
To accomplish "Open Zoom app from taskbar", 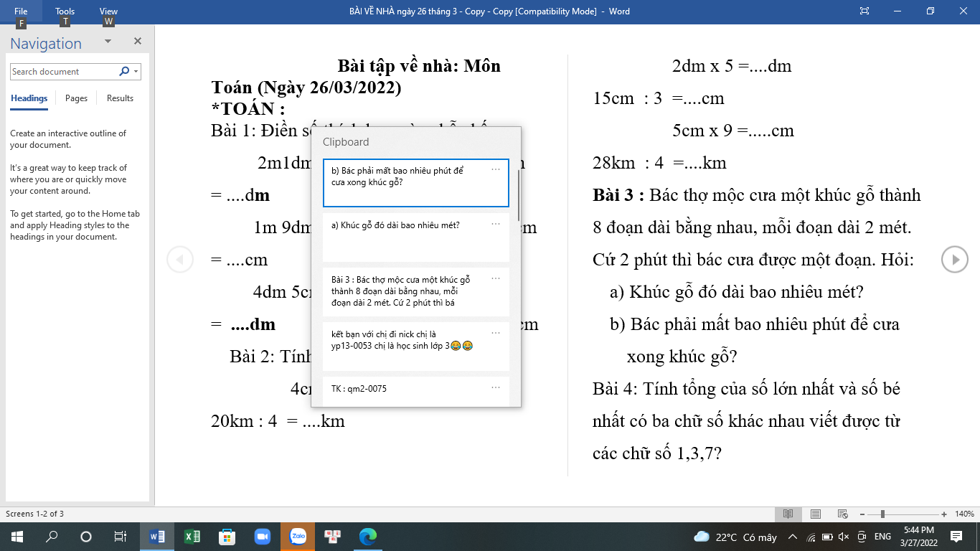I will pos(263,537).
